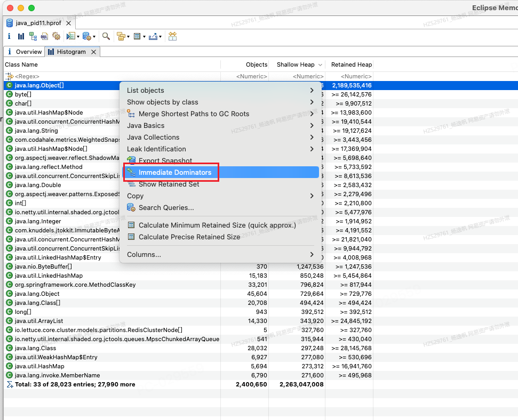Open the OQL query editor icon

[x=44, y=36]
